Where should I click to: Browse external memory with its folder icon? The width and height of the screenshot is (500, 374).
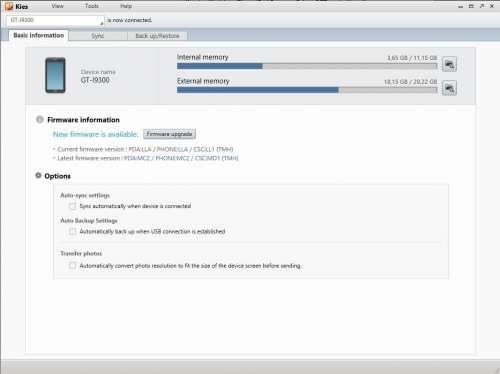449,88
